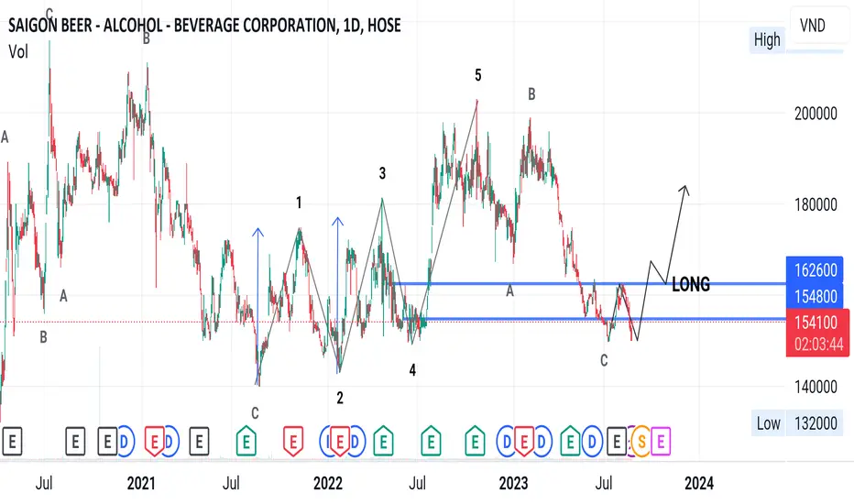Open green E earnings marker near October 2022
Image resolution: width=854 pixels, height=504 pixels.
click(475, 441)
